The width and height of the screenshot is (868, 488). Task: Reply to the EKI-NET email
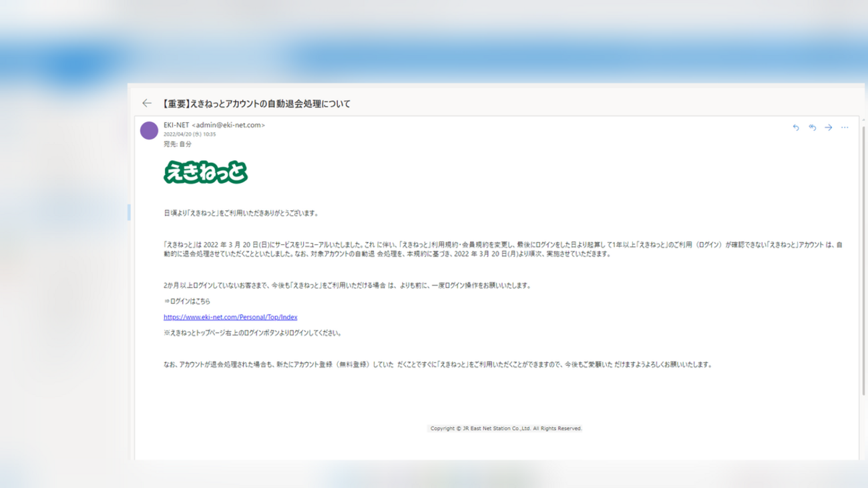[796, 128]
